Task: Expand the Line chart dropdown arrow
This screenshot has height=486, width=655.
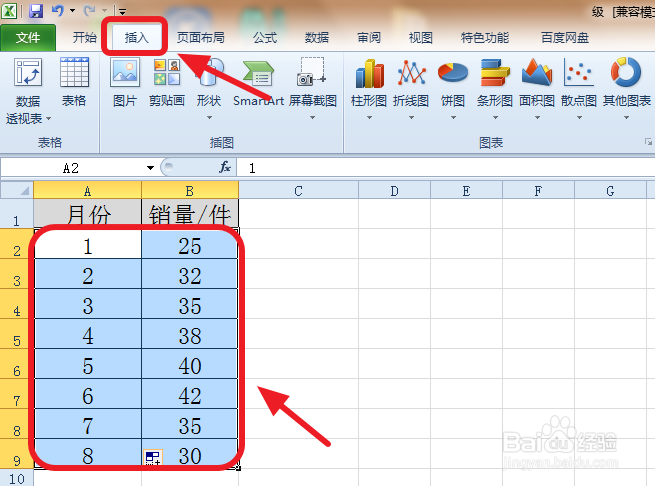Action: pyautogui.click(x=411, y=118)
